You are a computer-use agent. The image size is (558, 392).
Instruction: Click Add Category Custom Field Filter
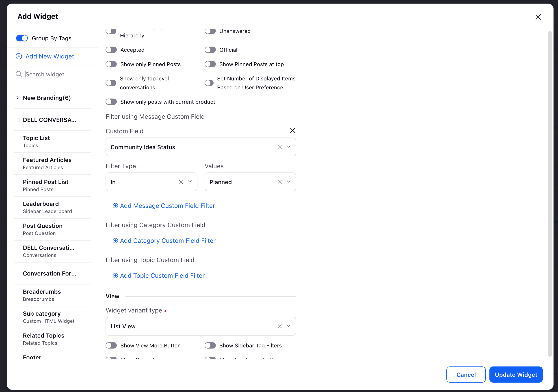(168, 241)
